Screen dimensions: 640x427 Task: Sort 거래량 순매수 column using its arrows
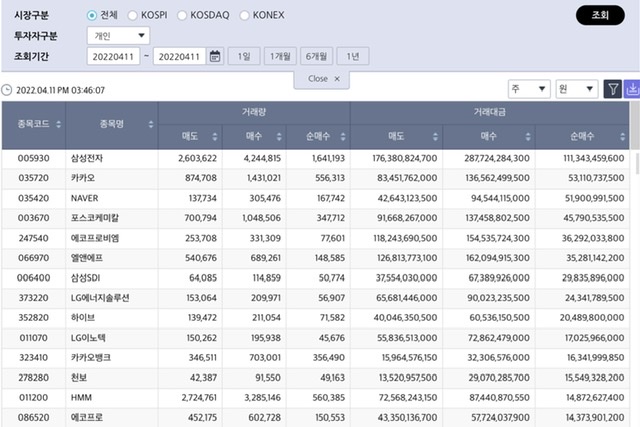point(344,136)
